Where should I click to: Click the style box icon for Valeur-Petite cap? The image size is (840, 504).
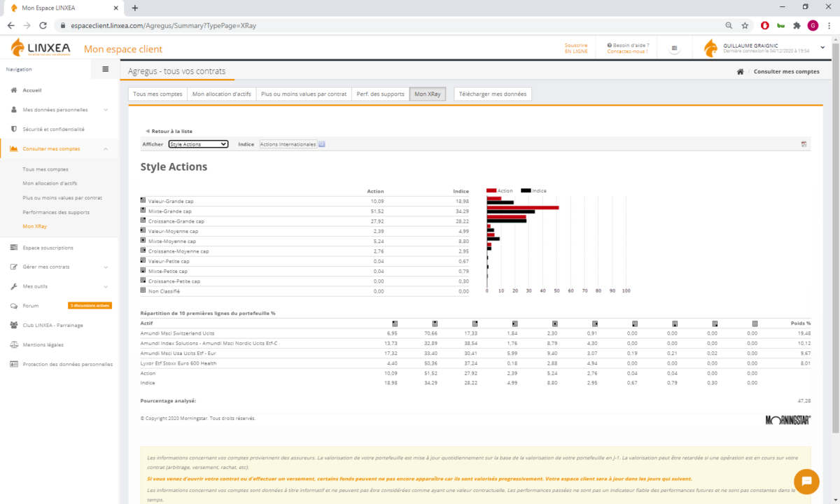[143, 260]
